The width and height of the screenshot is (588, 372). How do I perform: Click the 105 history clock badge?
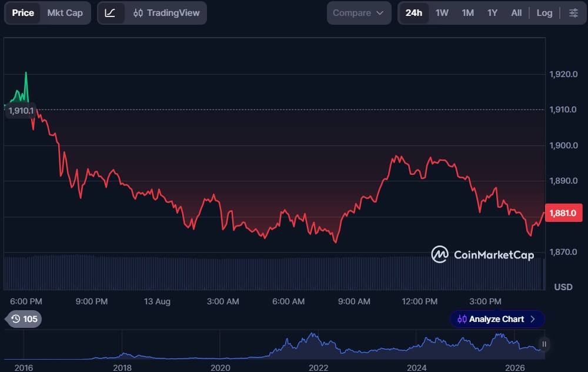tap(24, 319)
